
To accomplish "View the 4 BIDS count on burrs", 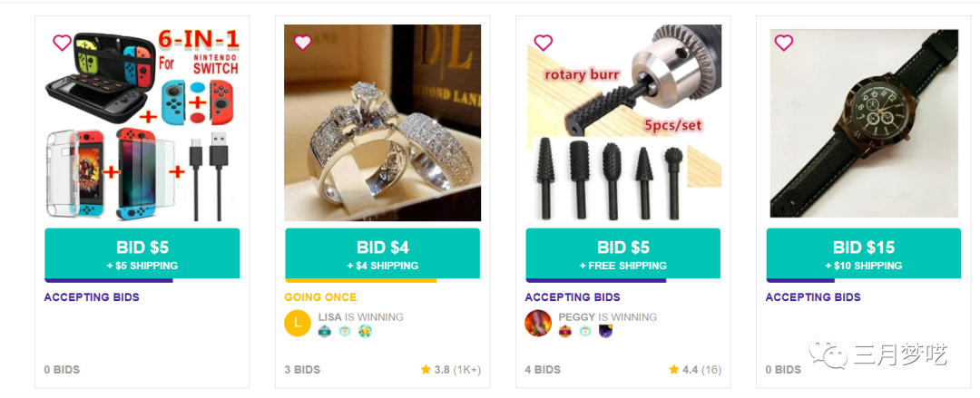I will 543,370.
